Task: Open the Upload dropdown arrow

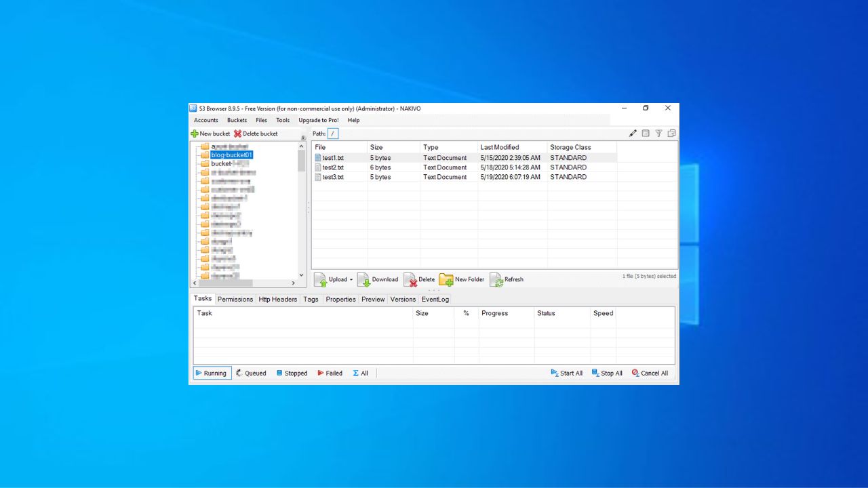Action: click(351, 280)
